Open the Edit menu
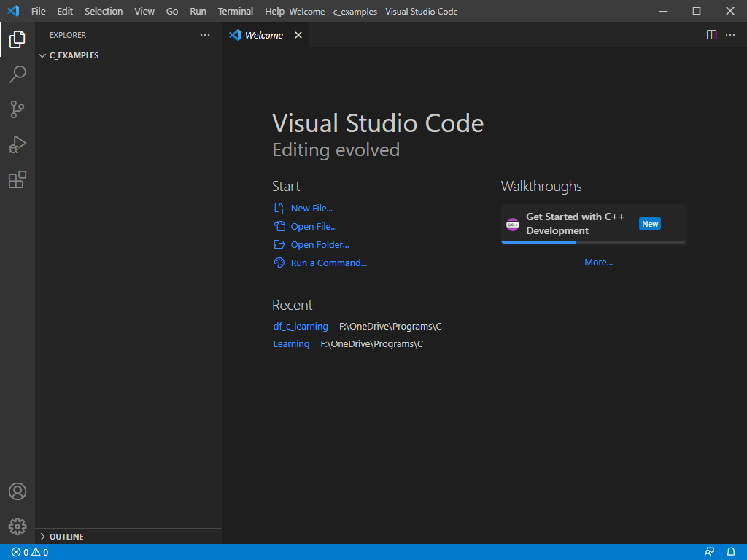This screenshot has width=747, height=560. pos(65,11)
